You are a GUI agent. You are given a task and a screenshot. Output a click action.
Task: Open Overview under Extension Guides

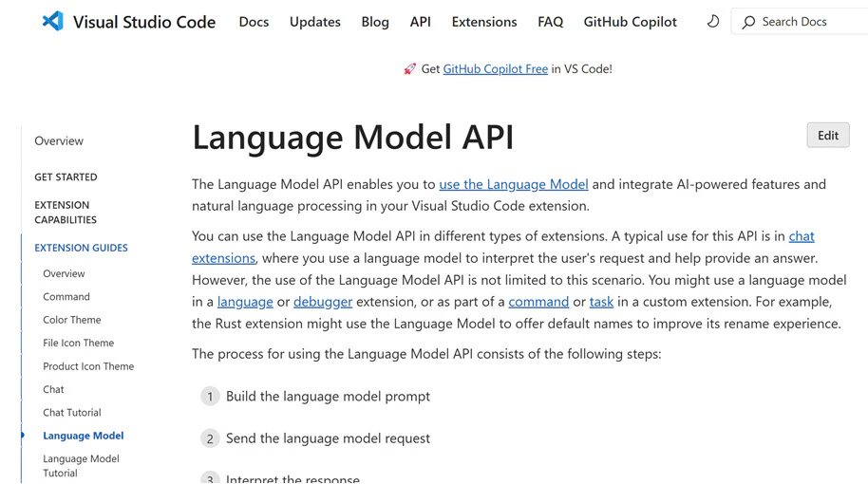pyautogui.click(x=64, y=274)
